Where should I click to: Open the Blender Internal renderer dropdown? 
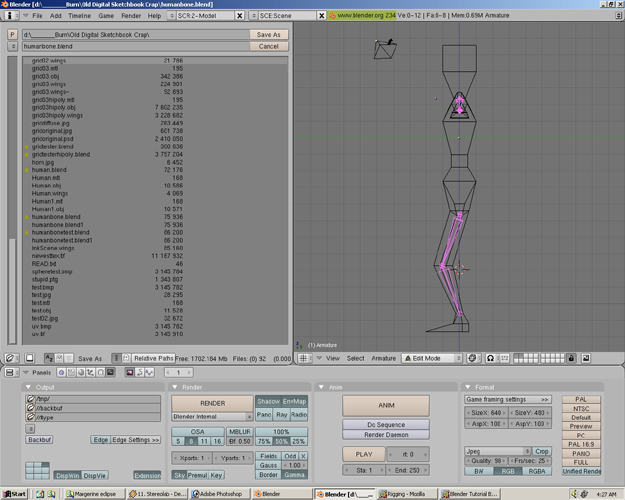click(x=212, y=416)
